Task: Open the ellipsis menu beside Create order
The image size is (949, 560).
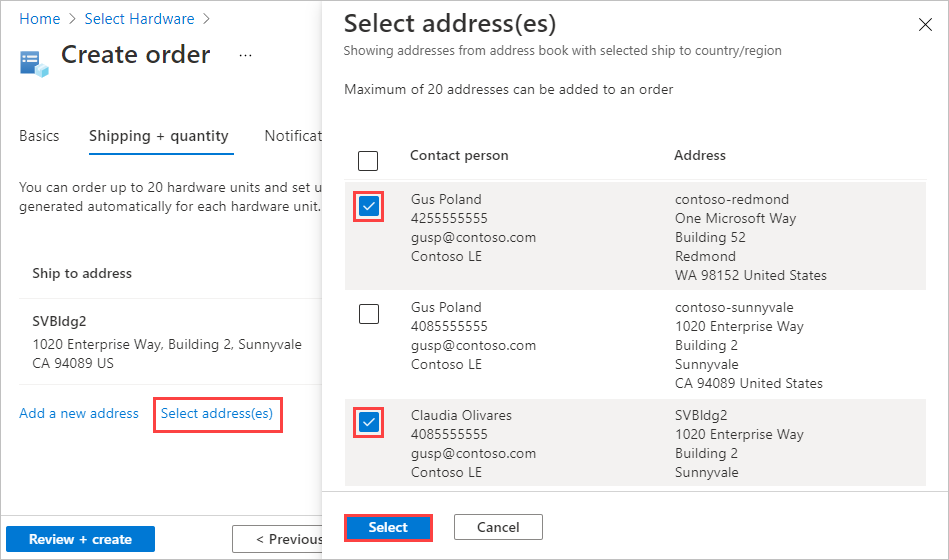Action: [245, 56]
